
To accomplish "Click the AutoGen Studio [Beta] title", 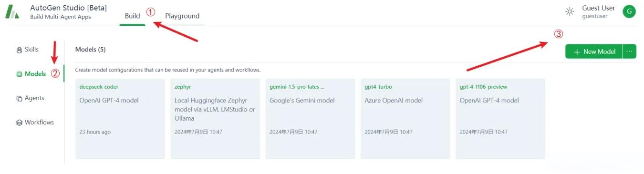I will (x=68, y=8).
